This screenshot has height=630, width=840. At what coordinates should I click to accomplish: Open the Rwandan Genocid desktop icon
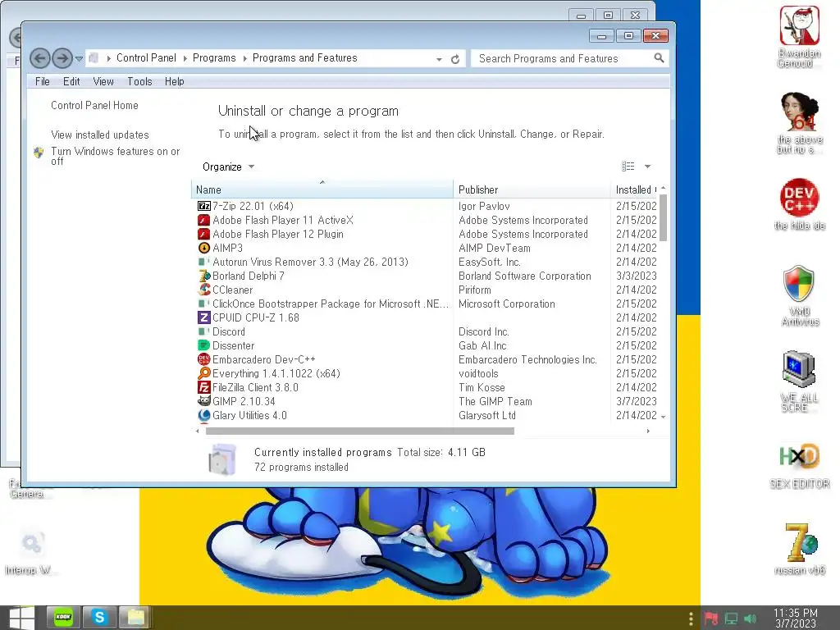click(799, 37)
